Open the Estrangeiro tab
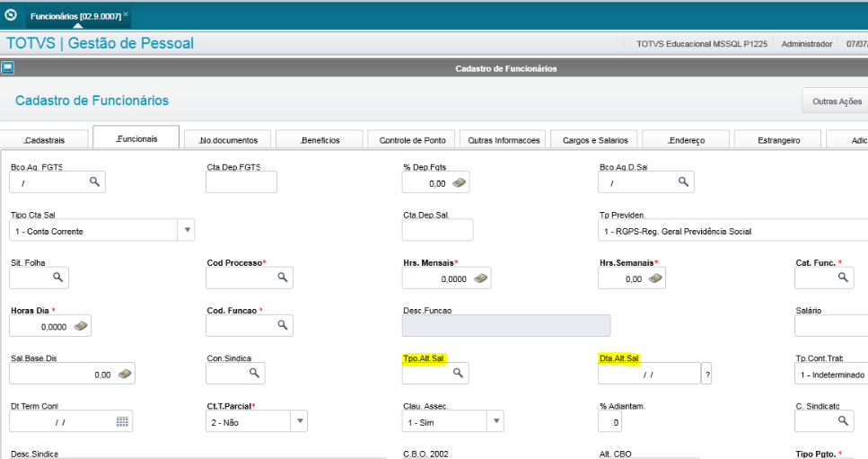868x459 pixels. (778, 140)
